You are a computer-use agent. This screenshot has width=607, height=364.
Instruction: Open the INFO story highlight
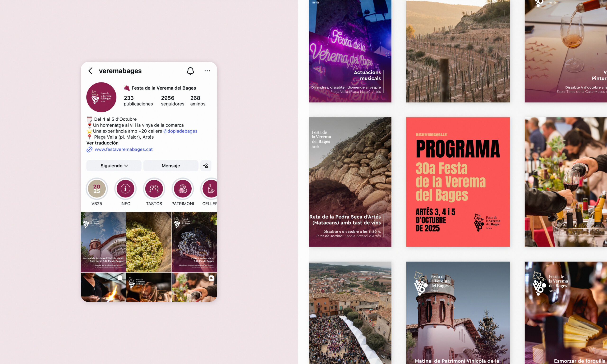coord(125,189)
